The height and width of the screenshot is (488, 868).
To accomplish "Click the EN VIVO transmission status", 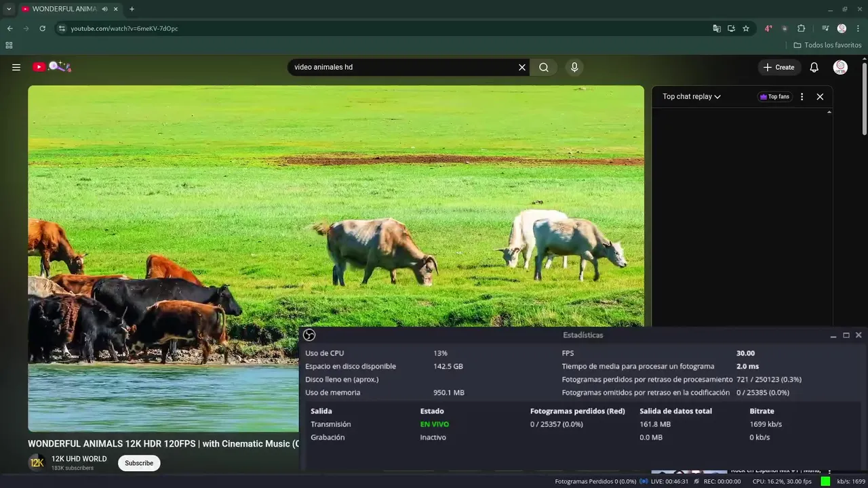I will 435,424.
